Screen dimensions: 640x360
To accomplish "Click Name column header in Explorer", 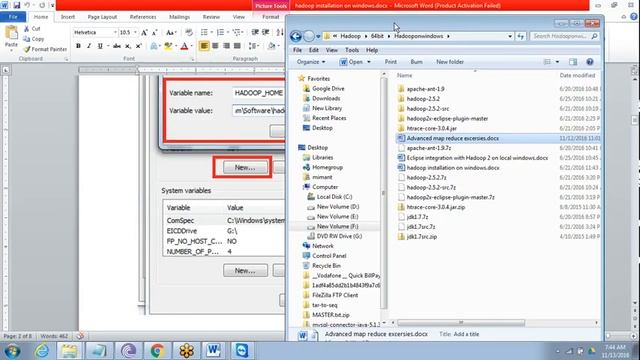I will point(404,76).
